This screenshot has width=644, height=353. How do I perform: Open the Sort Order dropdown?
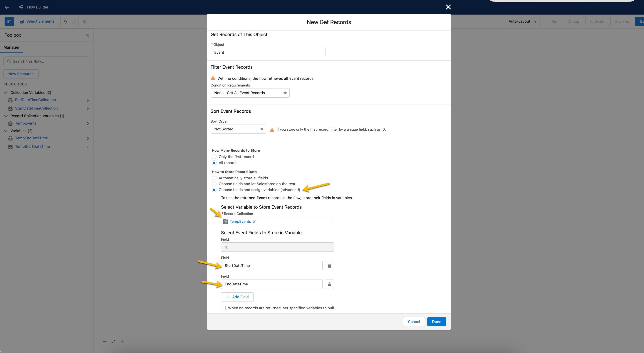click(238, 129)
